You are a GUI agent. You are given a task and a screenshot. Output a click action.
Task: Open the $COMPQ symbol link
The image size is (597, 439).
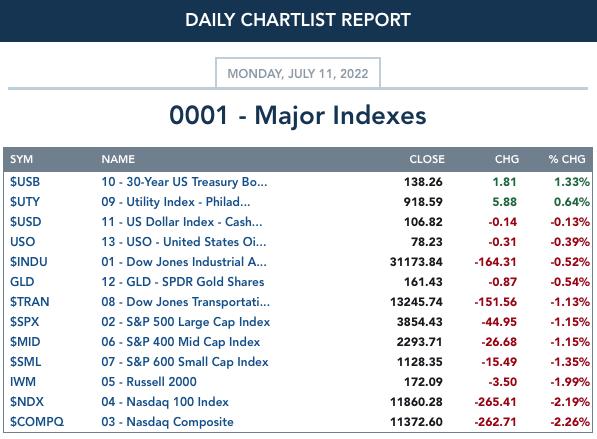point(37,421)
